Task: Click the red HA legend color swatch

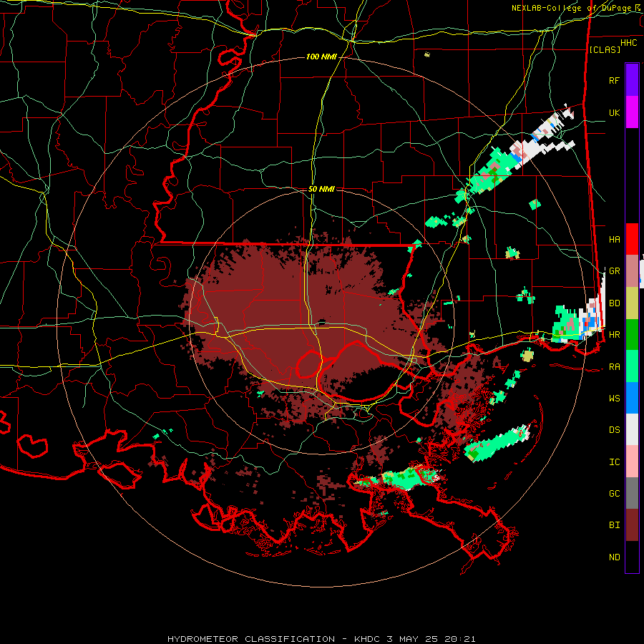Action: [x=632, y=239]
